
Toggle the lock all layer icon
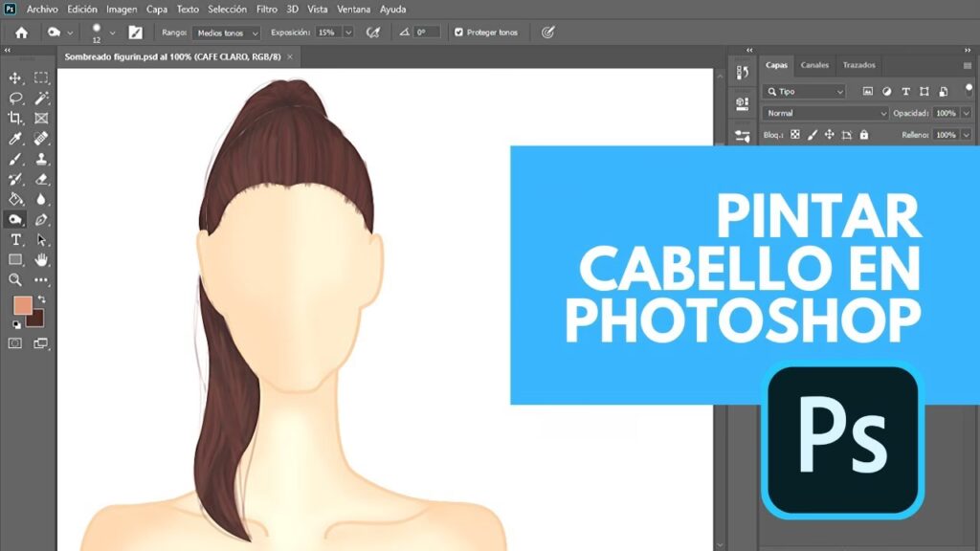(x=864, y=135)
